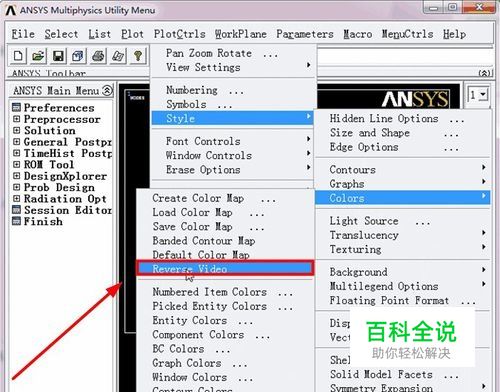Click the Session Editor item icon
This screenshot has width=500, height=392.
16,210
